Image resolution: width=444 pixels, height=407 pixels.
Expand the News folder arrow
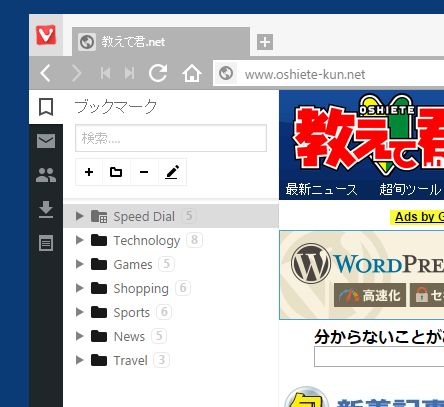79,336
